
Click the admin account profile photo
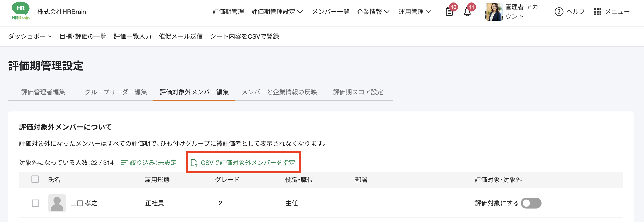tap(494, 12)
